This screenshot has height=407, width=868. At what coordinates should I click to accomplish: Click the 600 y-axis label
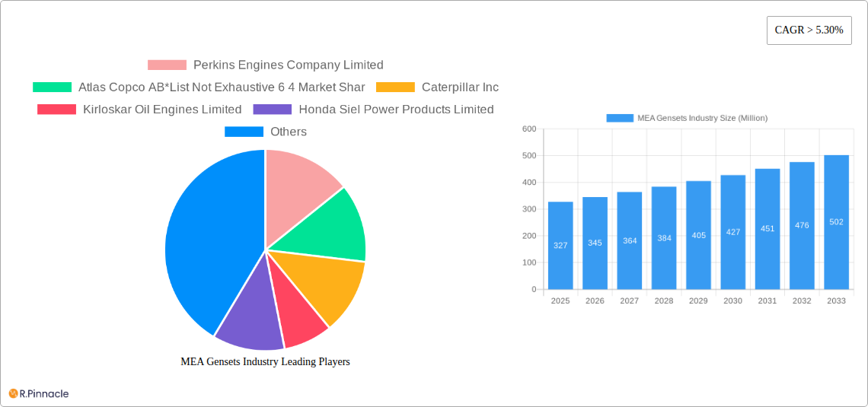pyautogui.click(x=529, y=129)
